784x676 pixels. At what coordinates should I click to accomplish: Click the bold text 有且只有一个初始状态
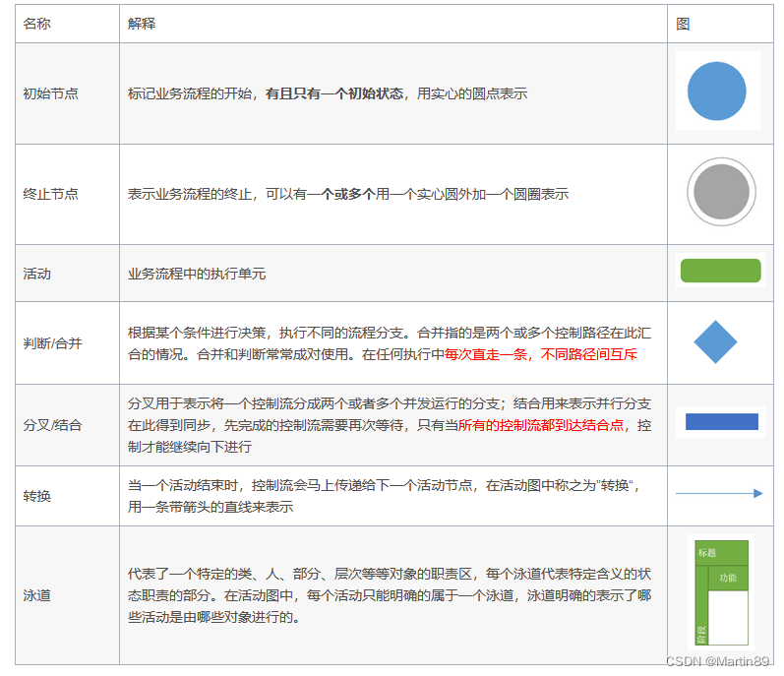coord(334,93)
